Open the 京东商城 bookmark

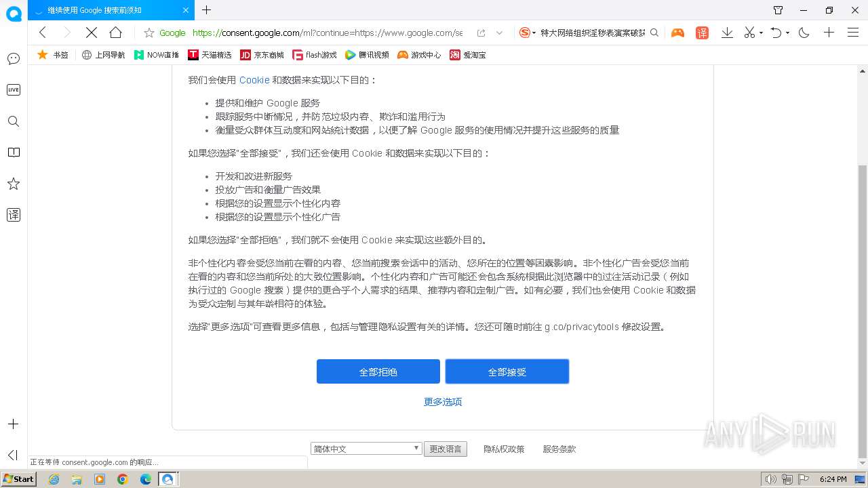pos(262,55)
